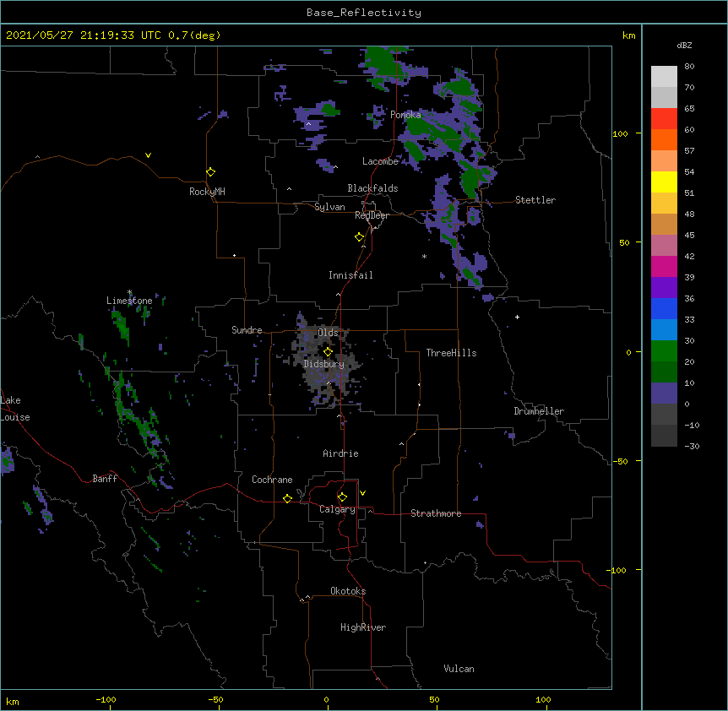Click the -30 value on dBZ legend

692,446
